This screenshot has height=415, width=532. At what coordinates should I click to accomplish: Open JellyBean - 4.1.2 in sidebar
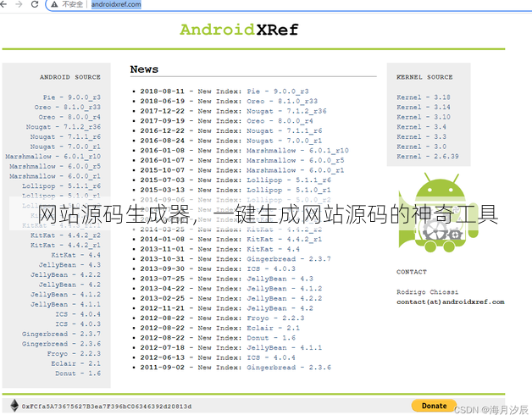(65, 294)
